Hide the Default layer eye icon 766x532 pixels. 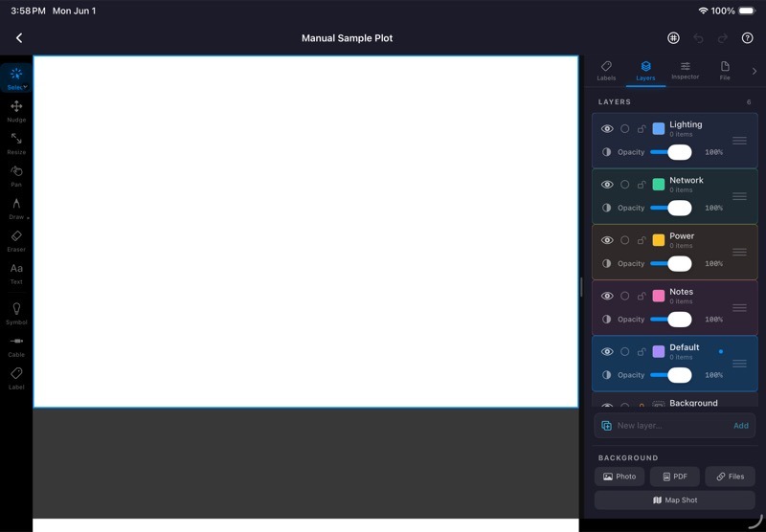607,351
